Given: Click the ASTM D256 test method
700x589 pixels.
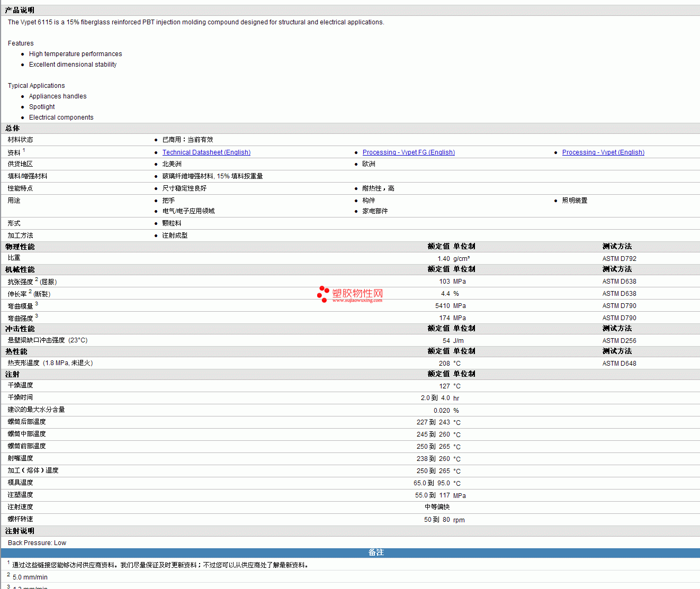Looking at the screenshot, I should [x=620, y=341].
